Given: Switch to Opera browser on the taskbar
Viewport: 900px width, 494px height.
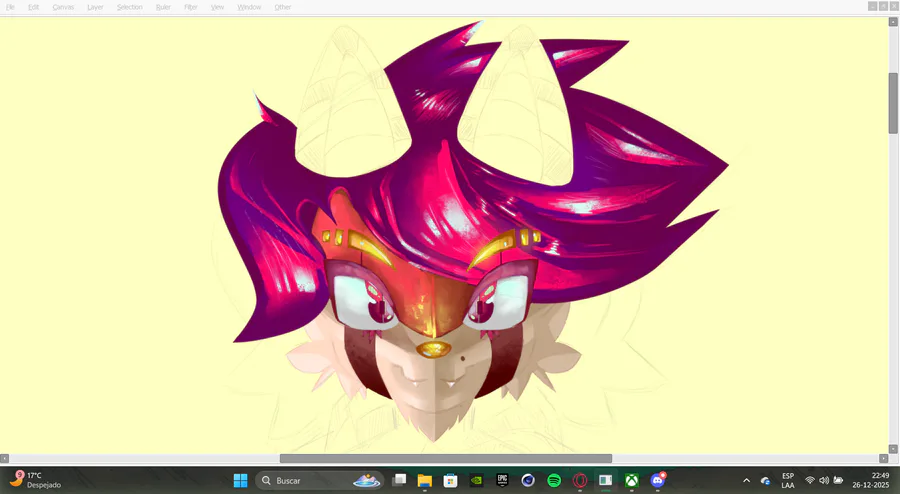Looking at the screenshot, I should click(x=580, y=480).
